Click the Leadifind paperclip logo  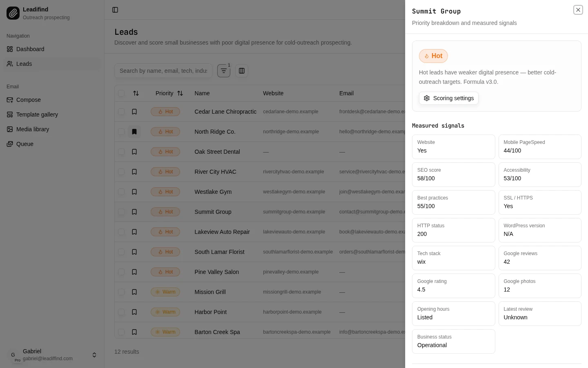pos(13,13)
